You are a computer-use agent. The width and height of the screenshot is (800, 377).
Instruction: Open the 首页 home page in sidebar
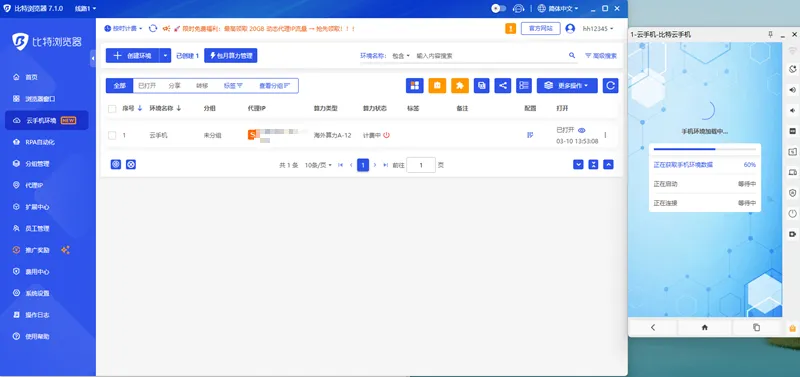click(x=31, y=77)
